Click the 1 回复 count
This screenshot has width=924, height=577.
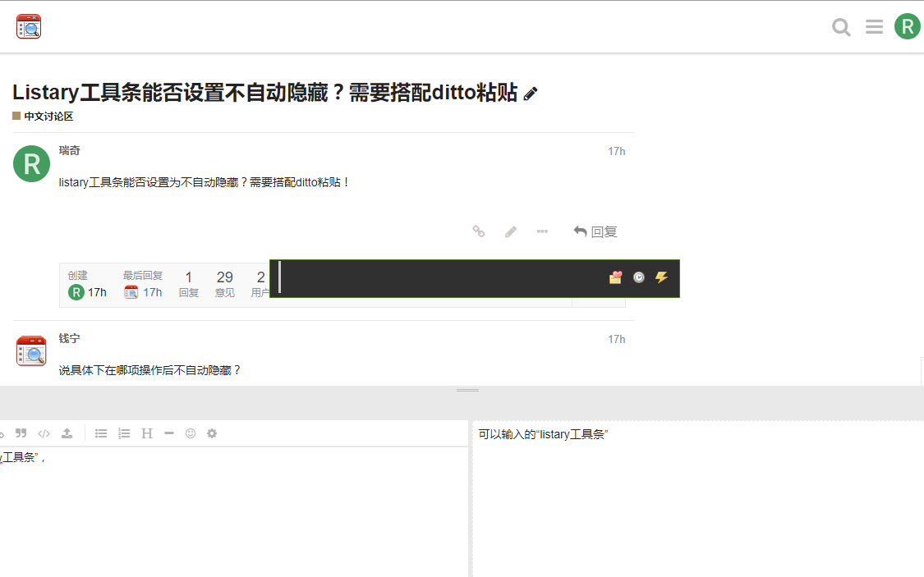(x=189, y=284)
